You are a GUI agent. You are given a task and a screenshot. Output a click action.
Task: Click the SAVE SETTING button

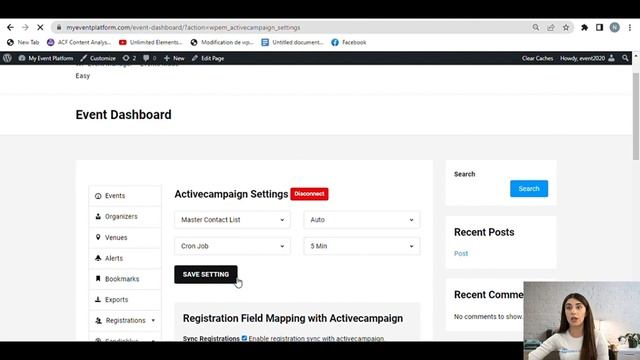[206, 274]
